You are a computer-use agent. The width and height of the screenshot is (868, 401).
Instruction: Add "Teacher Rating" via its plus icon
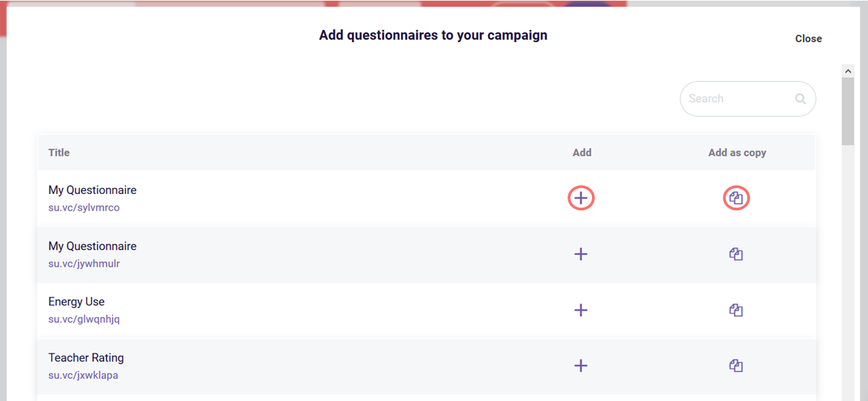click(580, 366)
